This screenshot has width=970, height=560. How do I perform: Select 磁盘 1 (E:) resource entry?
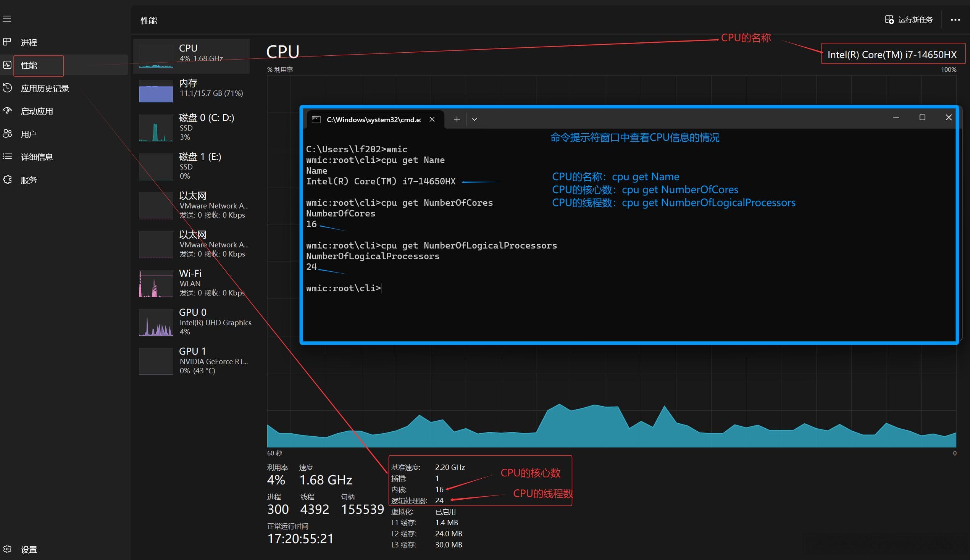click(192, 166)
